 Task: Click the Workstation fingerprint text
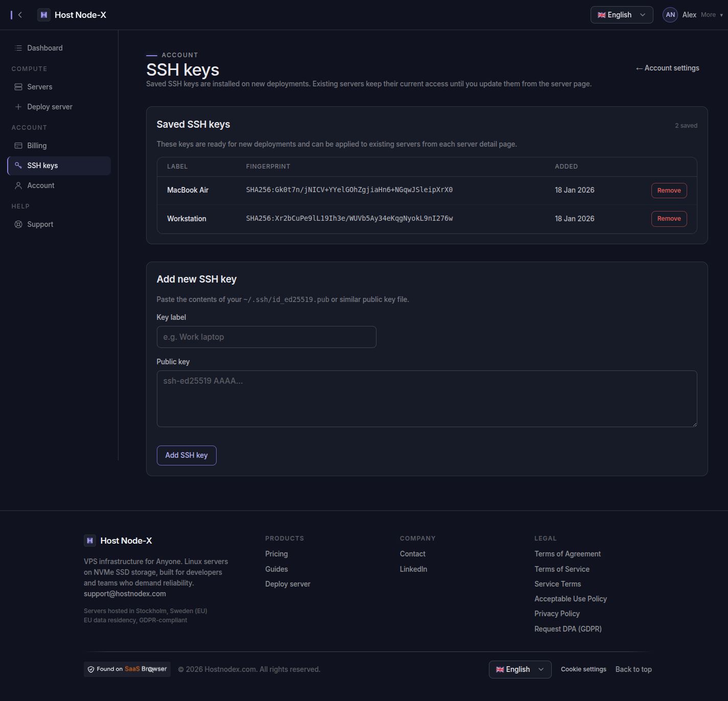pos(349,219)
